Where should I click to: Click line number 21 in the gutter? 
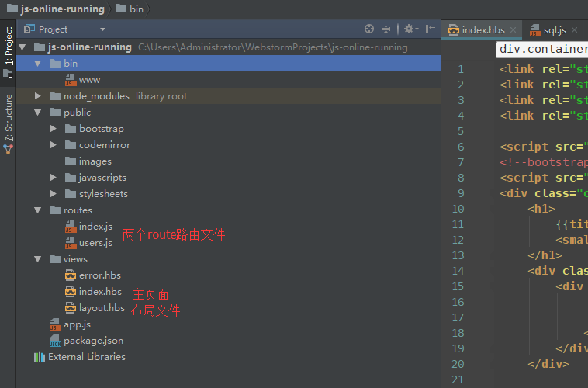pyautogui.click(x=458, y=379)
